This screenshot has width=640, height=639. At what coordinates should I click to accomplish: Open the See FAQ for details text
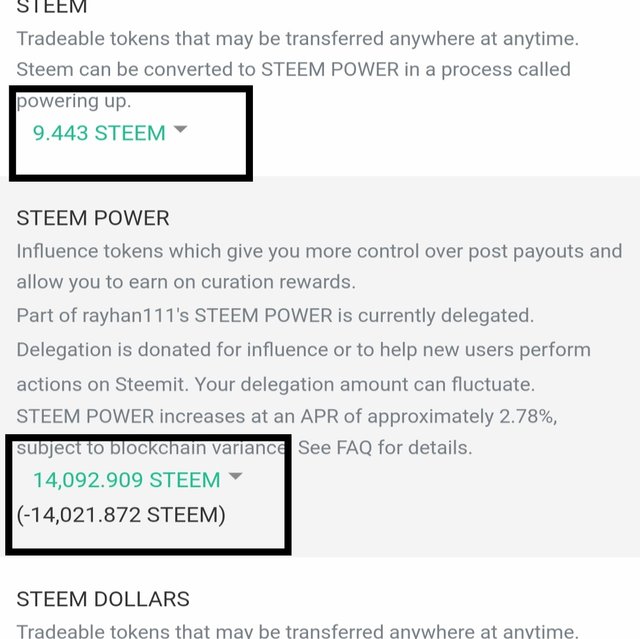pyautogui.click(x=385, y=448)
